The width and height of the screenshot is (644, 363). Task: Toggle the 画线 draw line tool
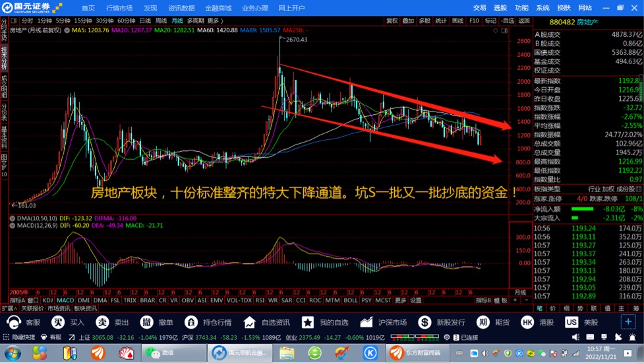457,20
